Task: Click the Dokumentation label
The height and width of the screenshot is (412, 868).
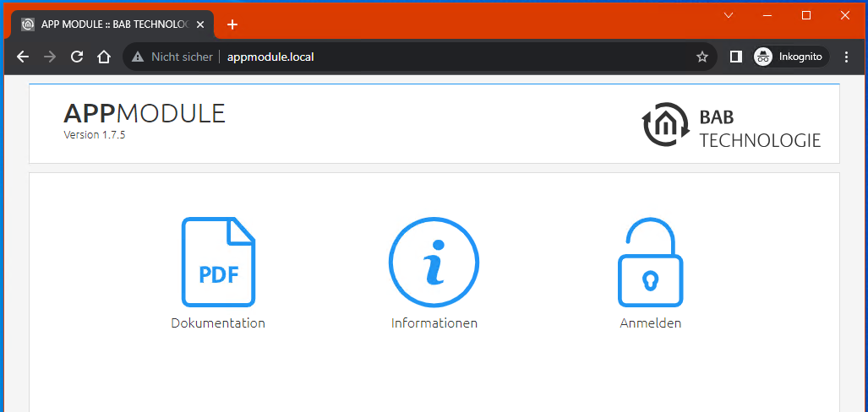Action: pos(218,323)
